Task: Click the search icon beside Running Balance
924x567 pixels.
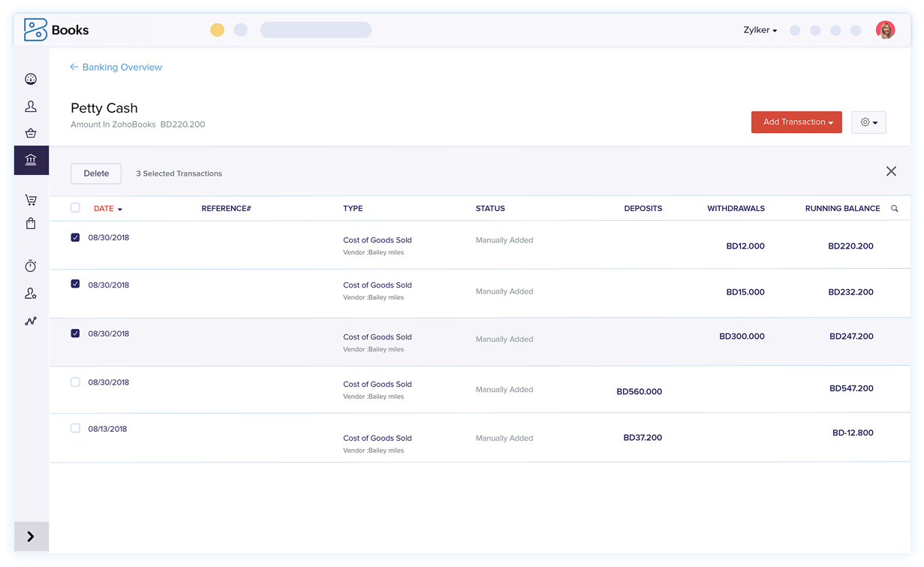Action: pyautogui.click(x=894, y=209)
